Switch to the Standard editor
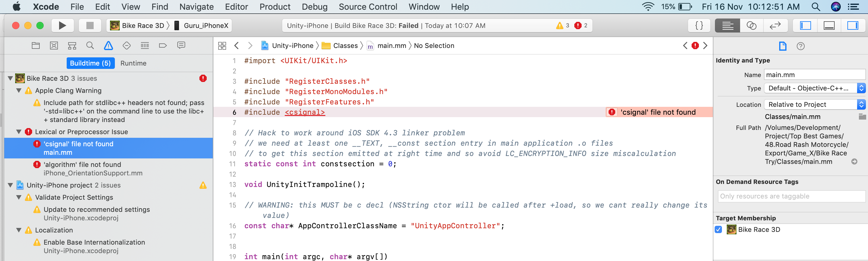 tap(727, 25)
